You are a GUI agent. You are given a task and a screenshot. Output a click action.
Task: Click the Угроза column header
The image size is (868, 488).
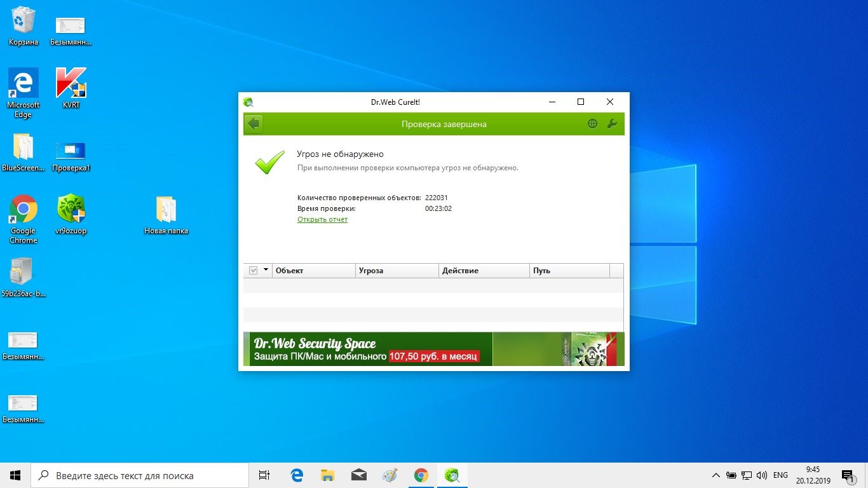397,271
